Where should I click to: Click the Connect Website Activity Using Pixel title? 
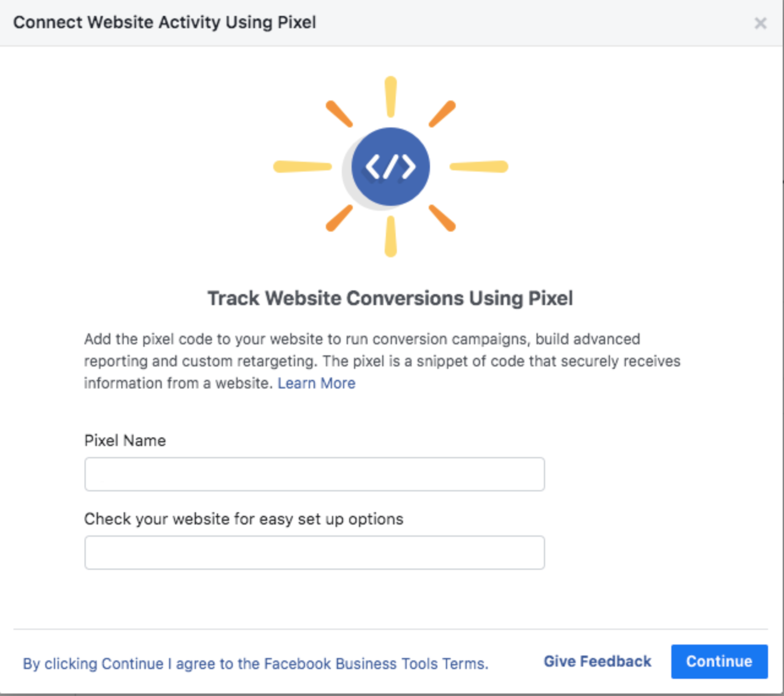165,23
